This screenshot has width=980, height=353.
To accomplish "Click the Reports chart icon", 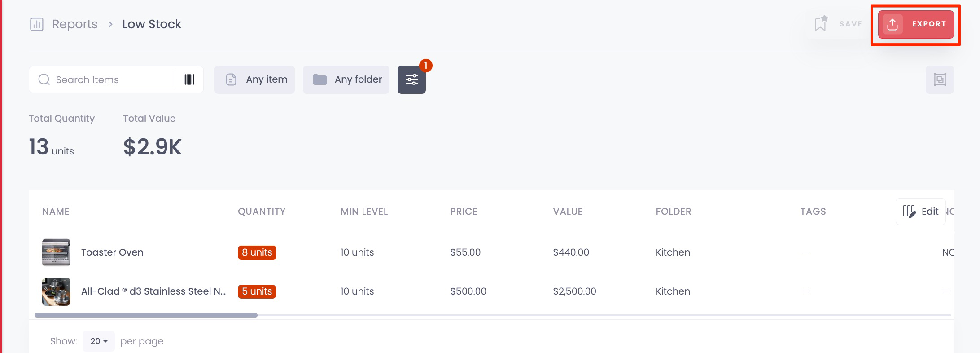I will point(36,24).
